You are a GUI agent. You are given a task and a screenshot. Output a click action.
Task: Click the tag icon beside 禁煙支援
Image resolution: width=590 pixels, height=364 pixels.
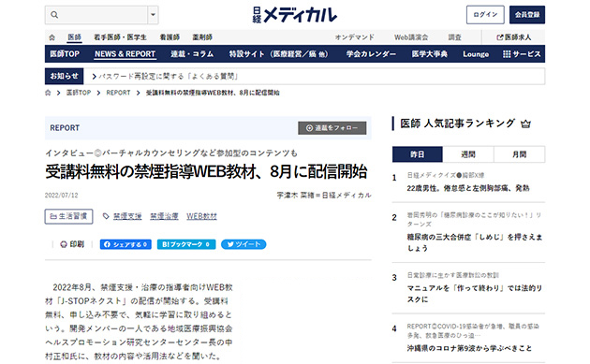(x=106, y=216)
